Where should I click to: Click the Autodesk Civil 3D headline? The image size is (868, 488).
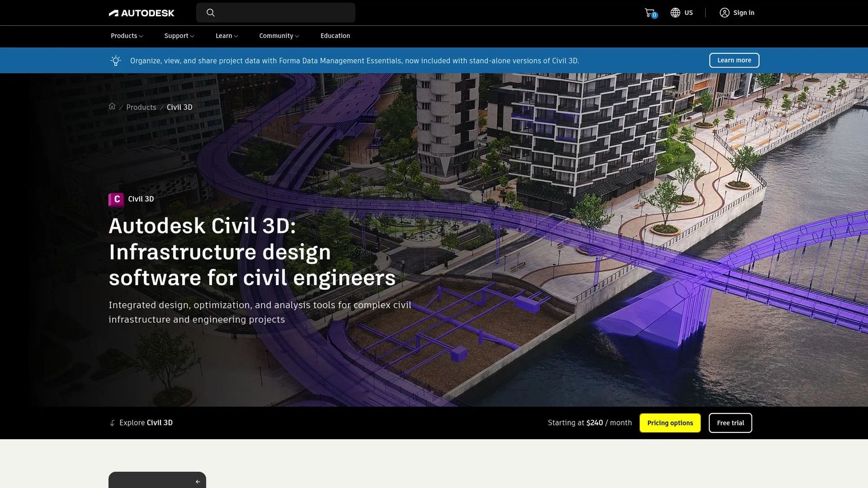[x=252, y=252]
